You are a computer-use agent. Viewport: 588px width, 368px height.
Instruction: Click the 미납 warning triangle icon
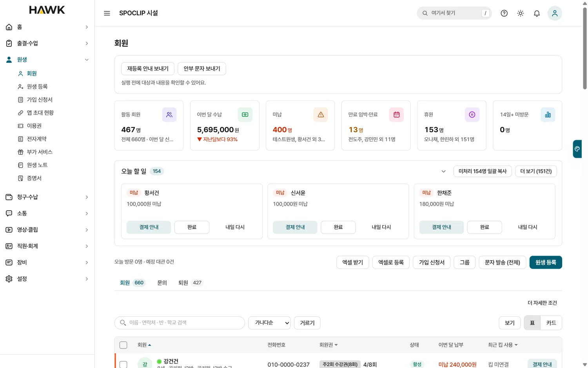pos(321,115)
